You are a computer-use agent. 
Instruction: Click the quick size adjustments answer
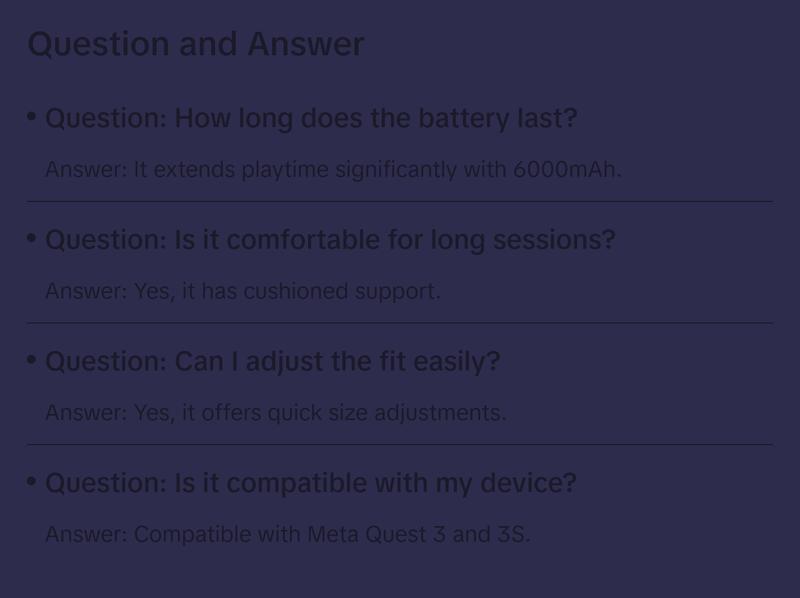click(x=276, y=412)
